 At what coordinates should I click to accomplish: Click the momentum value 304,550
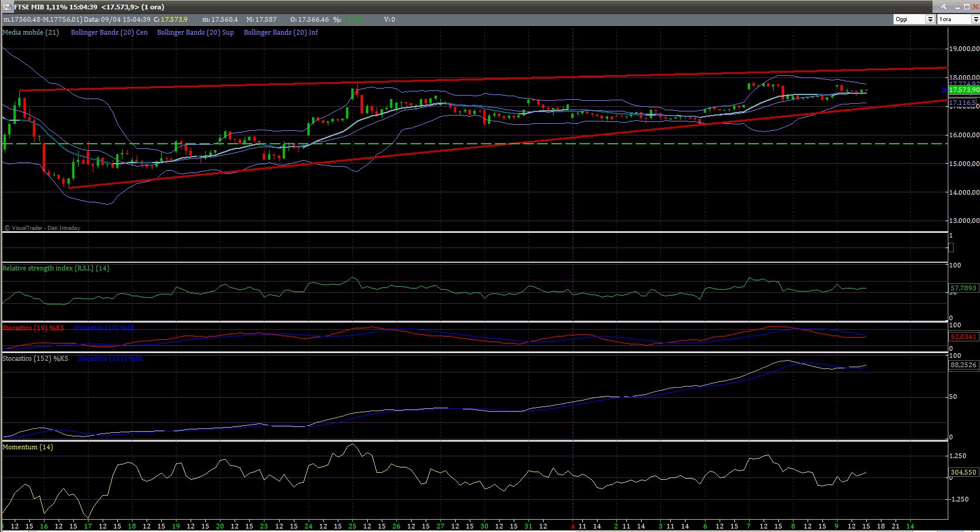(963, 472)
